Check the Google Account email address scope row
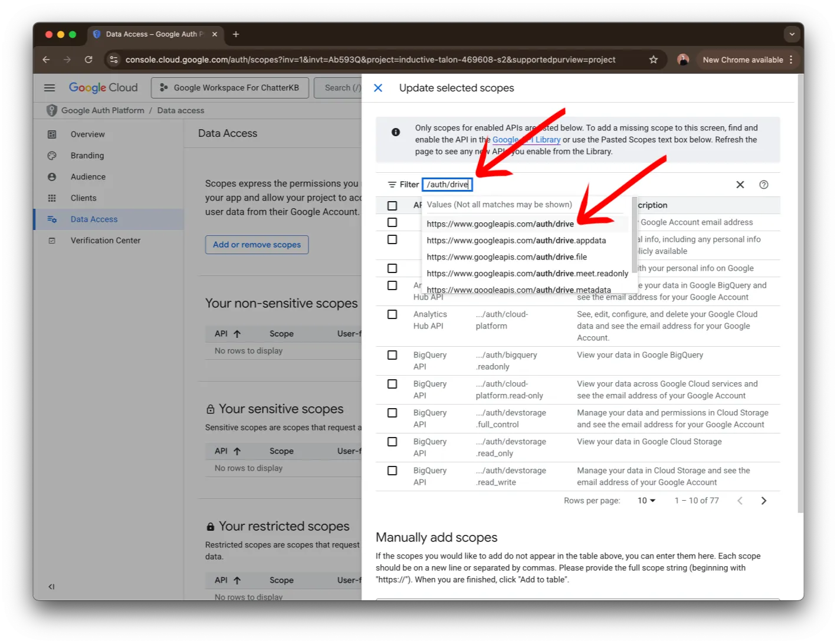 coord(392,222)
